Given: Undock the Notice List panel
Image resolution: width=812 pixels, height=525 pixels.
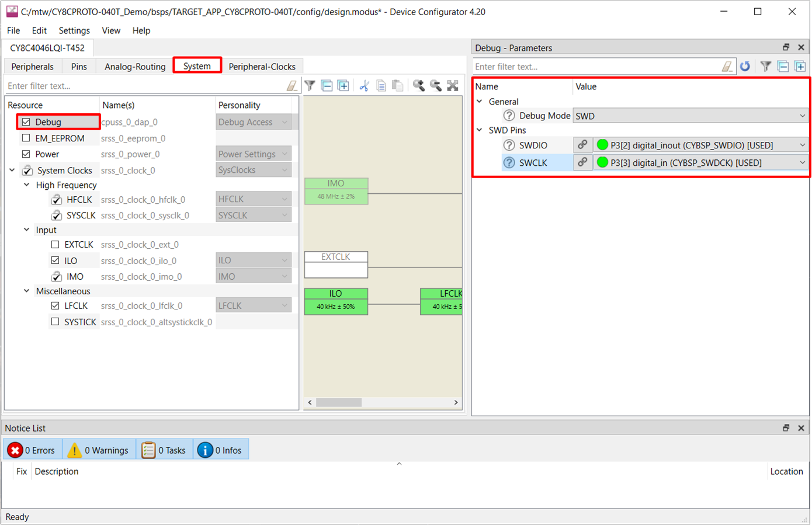Looking at the screenshot, I should (x=786, y=428).
